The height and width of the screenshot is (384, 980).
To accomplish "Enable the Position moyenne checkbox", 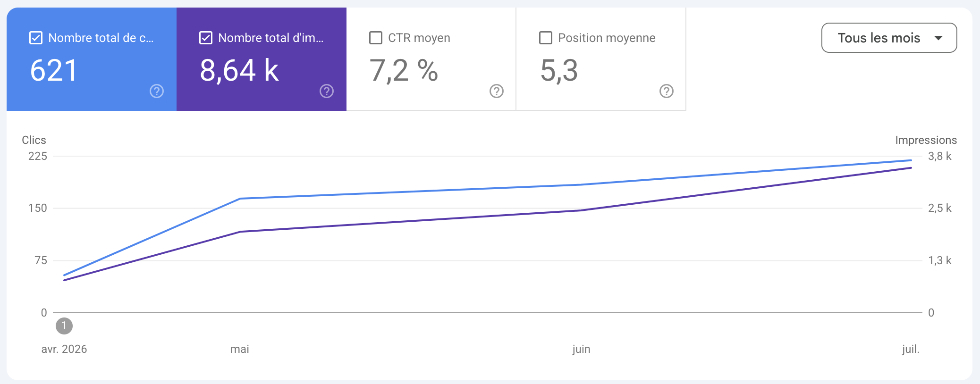I will tap(546, 38).
